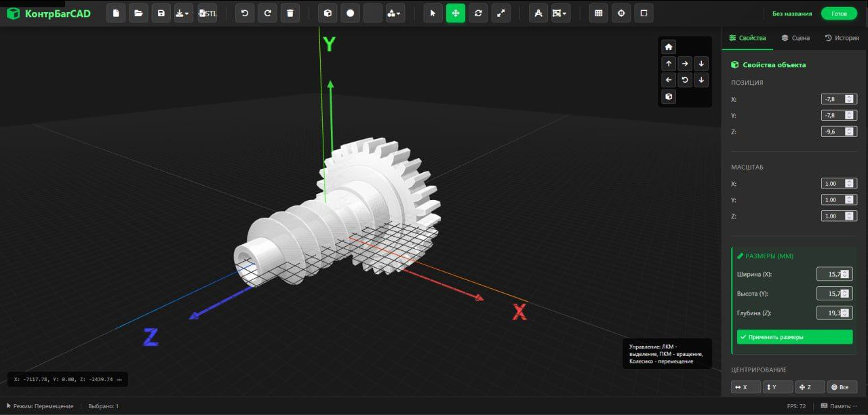
Task: Click the Выбрано: 1 status text
Action: coord(103,406)
